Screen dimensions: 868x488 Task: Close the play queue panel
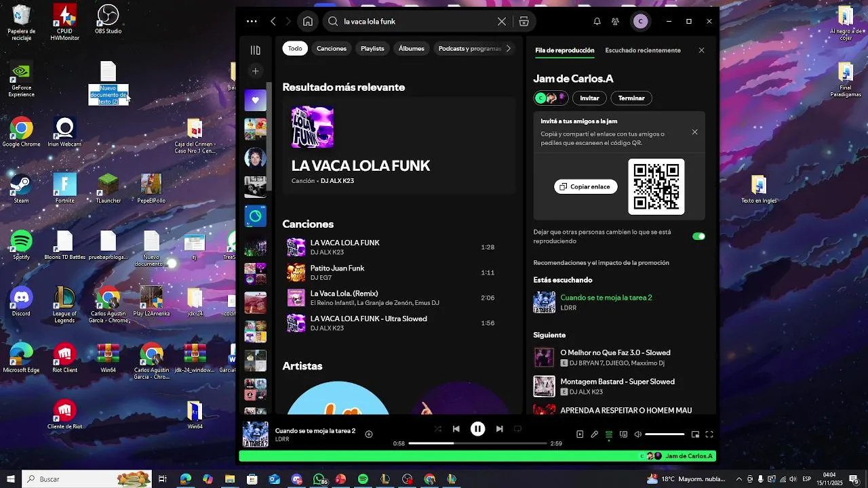[x=702, y=50]
